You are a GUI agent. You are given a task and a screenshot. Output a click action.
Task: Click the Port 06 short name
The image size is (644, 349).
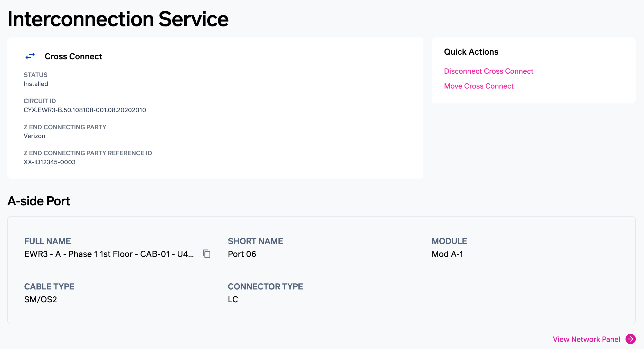(242, 254)
